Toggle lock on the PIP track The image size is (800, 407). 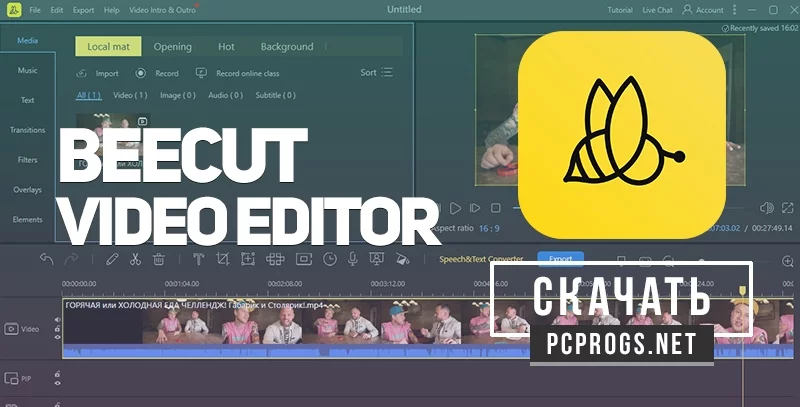pyautogui.click(x=58, y=374)
